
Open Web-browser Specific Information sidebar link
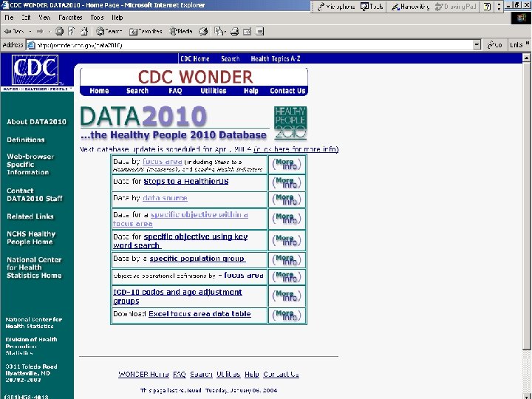(30, 165)
